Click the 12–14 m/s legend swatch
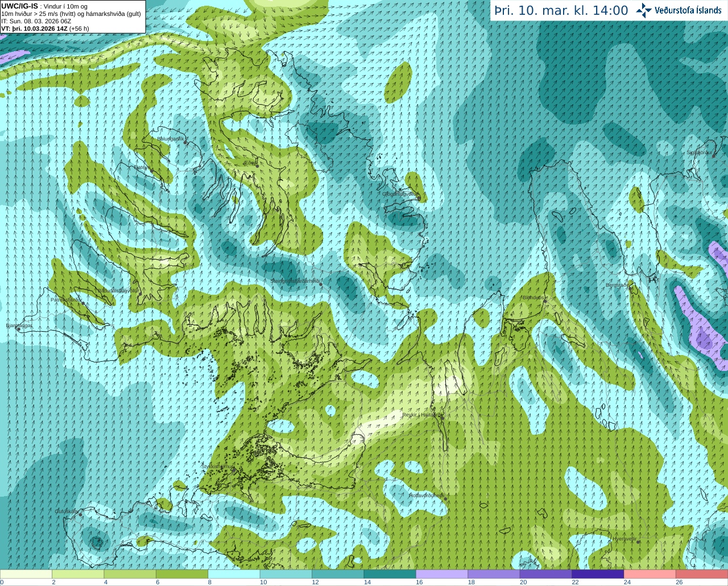The height and width of the screenshot is (586, 728). coord(338,574)
